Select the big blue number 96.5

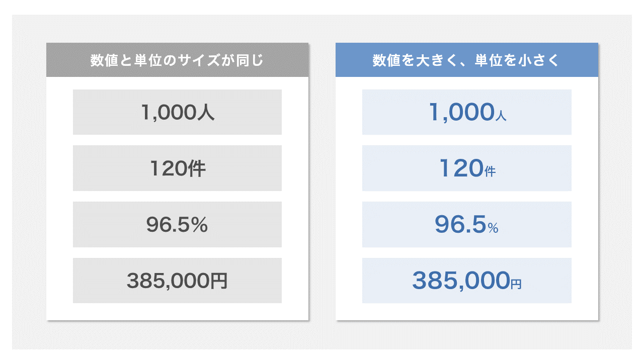[460, 225]
